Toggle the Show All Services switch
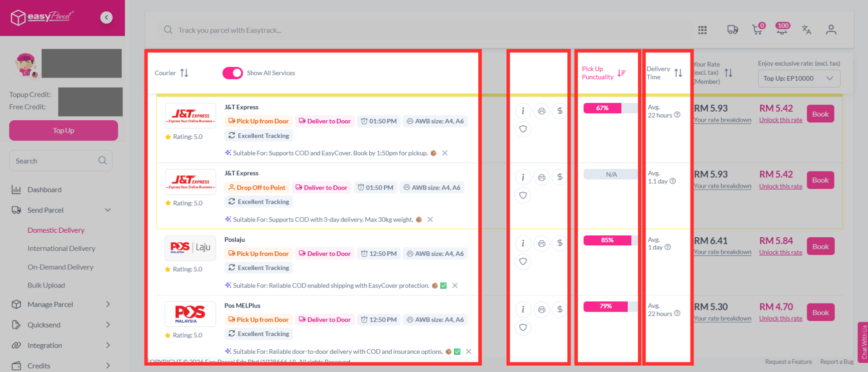 (233, 73)
